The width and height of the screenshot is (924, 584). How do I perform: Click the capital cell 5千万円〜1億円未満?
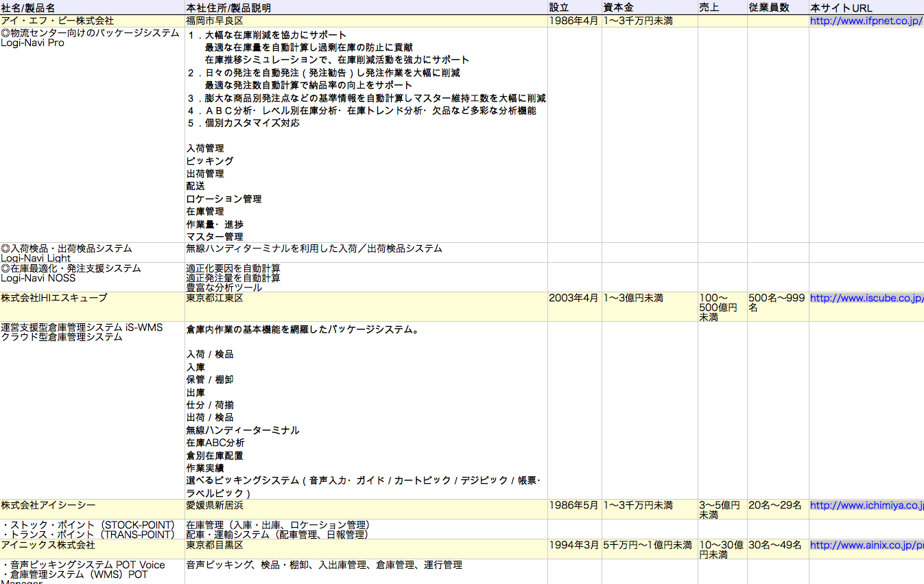tap(650, 549)
